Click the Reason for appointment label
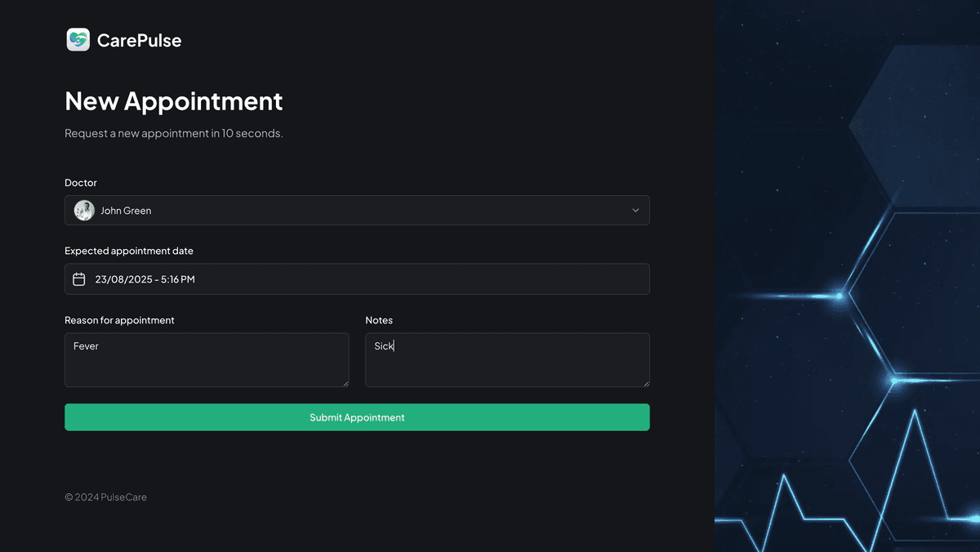Image resolution: width=980 pixels, height=552 pixels. click(x=119, y=320)
